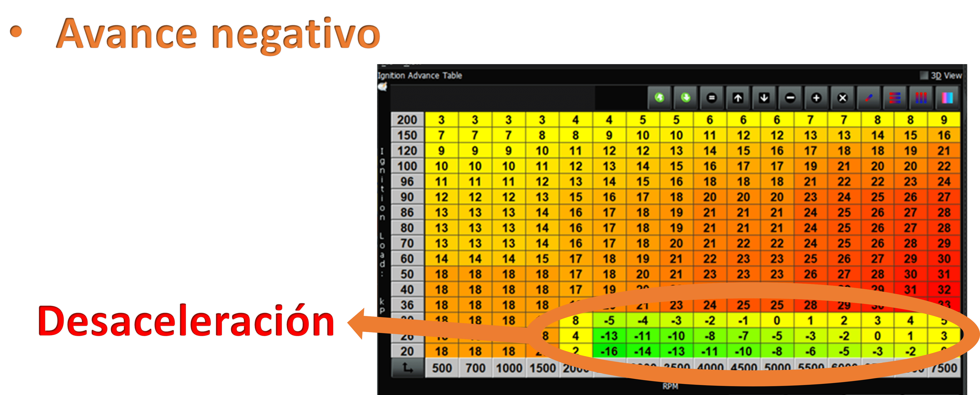
Task: Select the 70 kPa load row header
Action: 408,243
